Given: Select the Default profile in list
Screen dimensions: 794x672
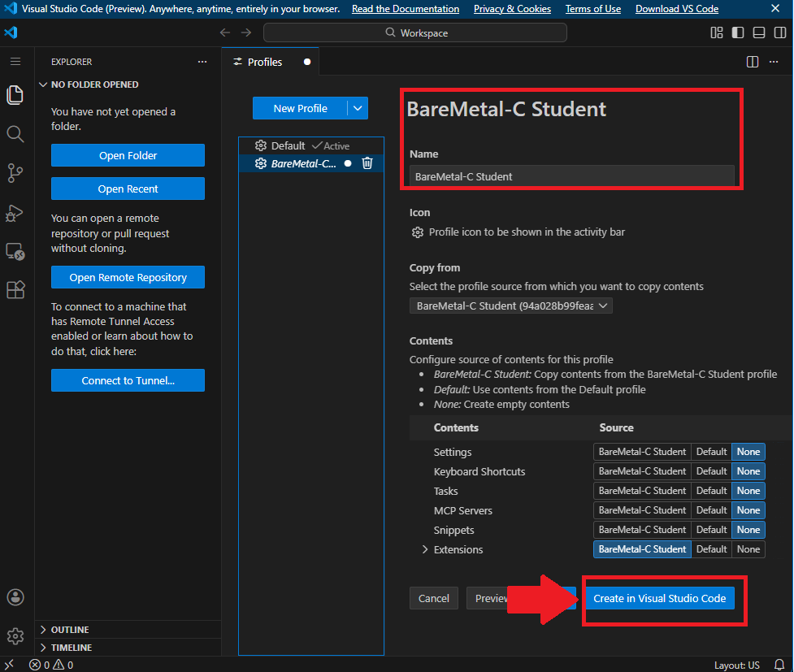Looking at the screenshot, I should 288,146.
